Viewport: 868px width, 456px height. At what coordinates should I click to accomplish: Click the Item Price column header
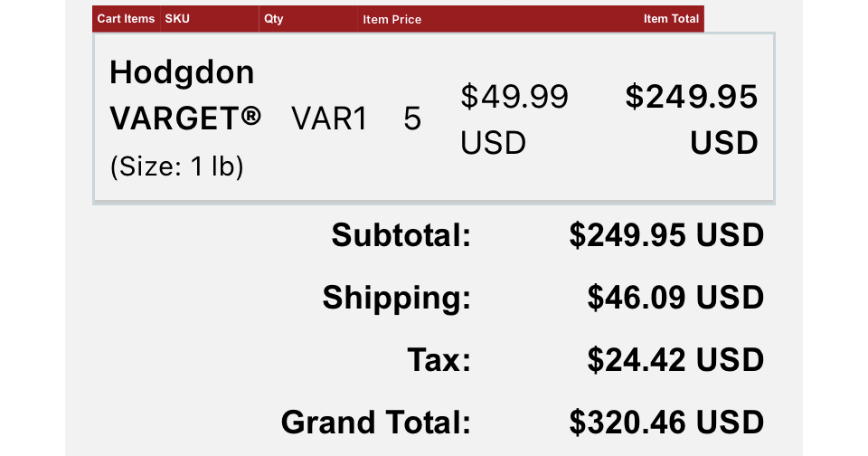(x=392, y=19)
